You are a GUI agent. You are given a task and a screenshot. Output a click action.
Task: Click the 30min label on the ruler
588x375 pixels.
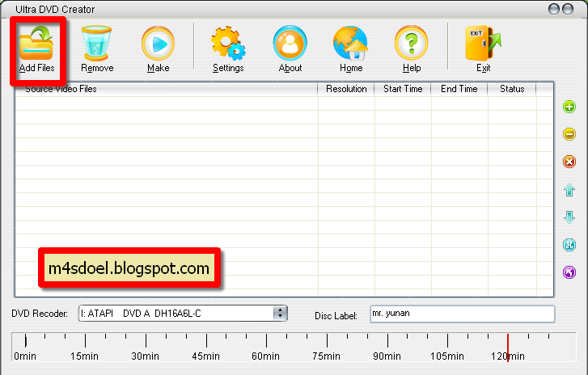[x=145, y=356]
